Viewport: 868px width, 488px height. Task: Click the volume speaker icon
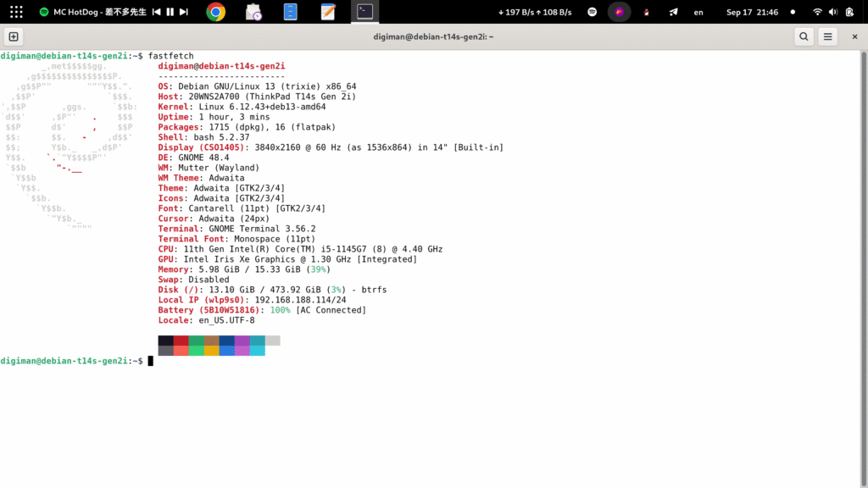833,12
